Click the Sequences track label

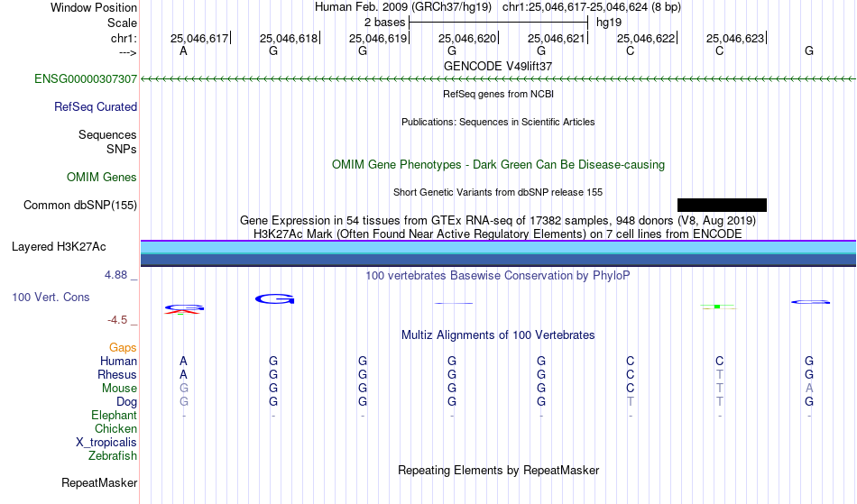(107, 135)
